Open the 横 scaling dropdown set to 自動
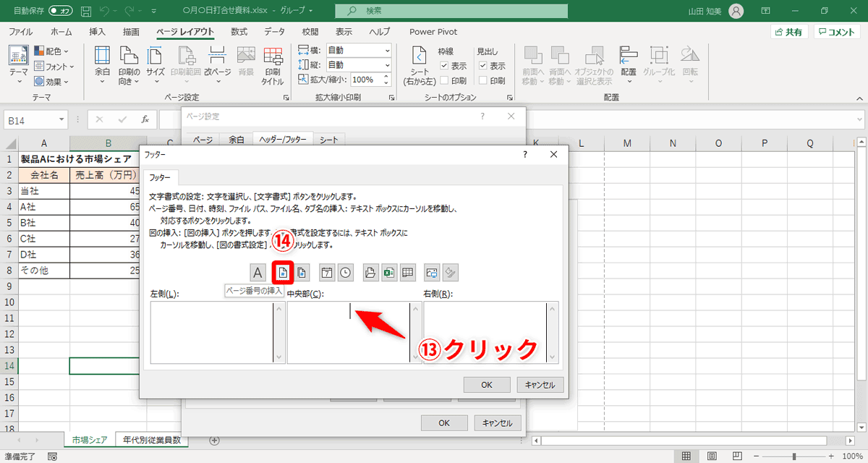 pyautogui.click(x=387, y=49)
